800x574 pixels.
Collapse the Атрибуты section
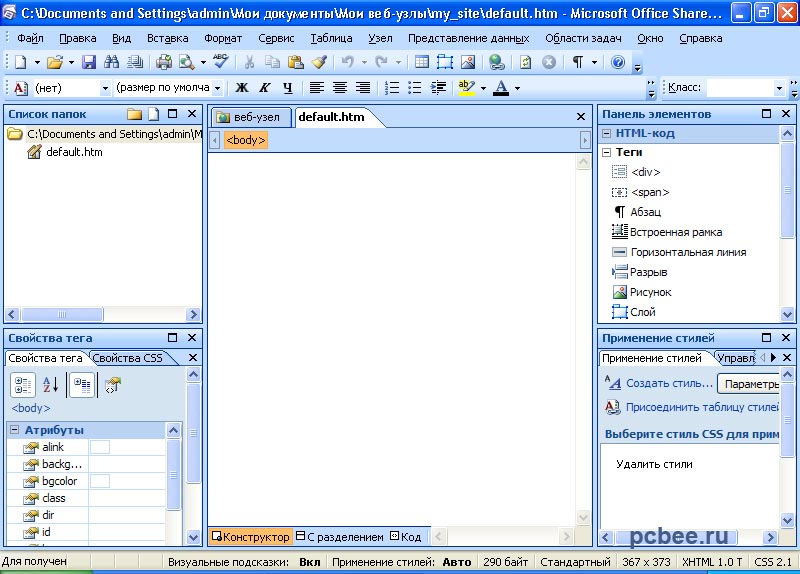click(x=14, y=430)
